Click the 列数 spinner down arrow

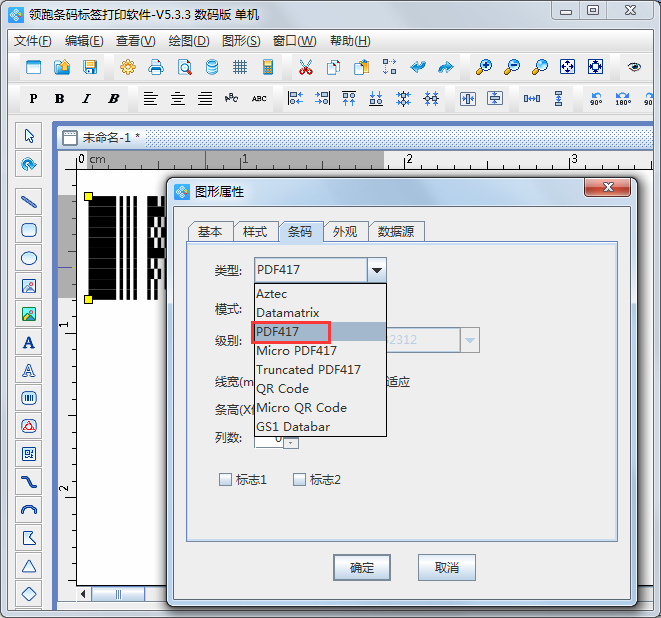[x=290, y=443]
